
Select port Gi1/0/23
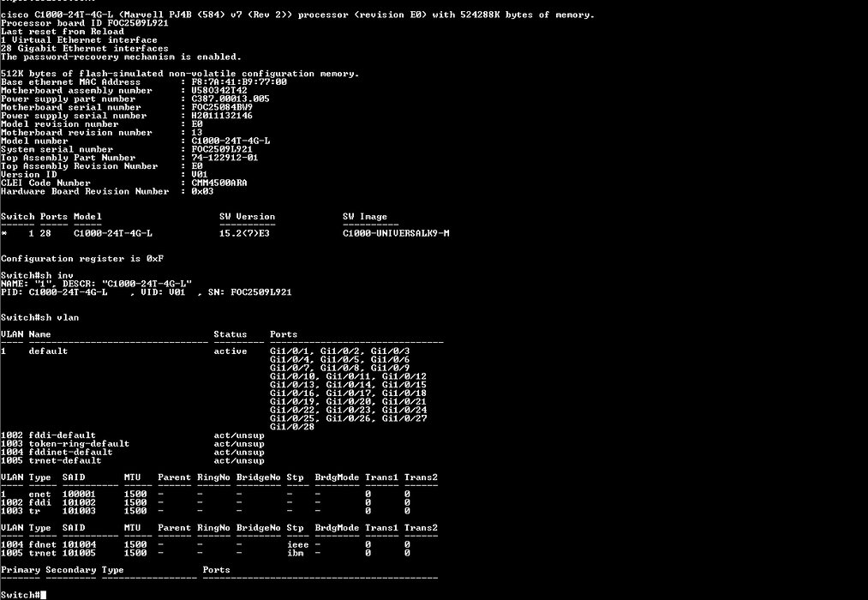click(x=348, y=411)
